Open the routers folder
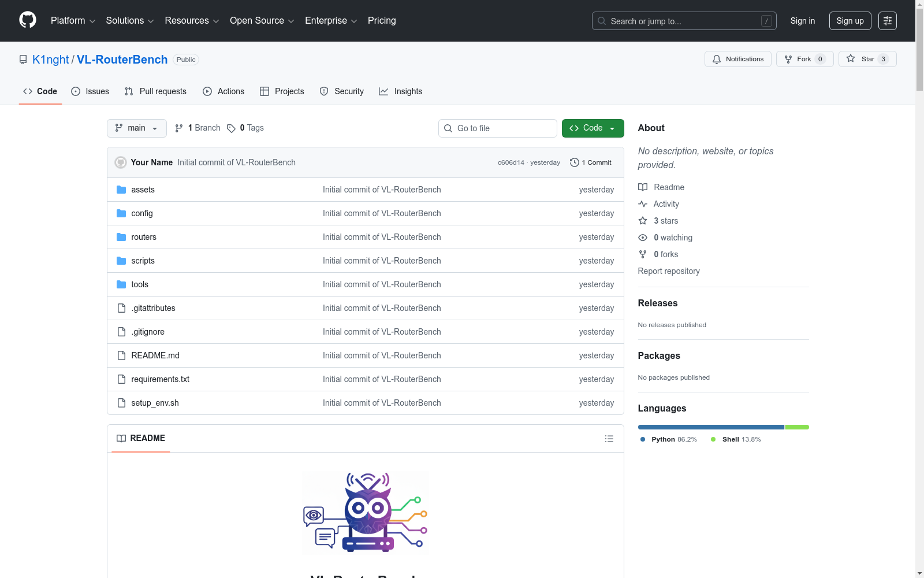This screenshot has height=578, width=924. pyautogui.click(x=144, y=237)
